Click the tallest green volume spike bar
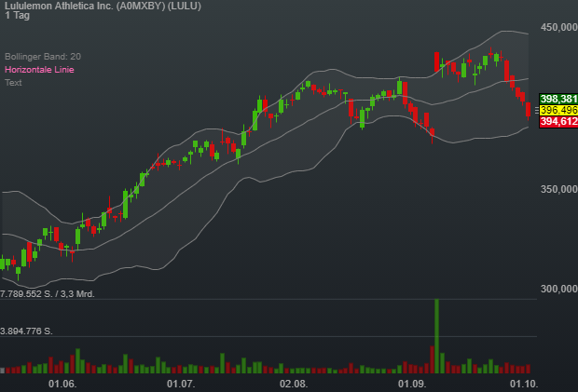The image size is (578, 392). 437,336
